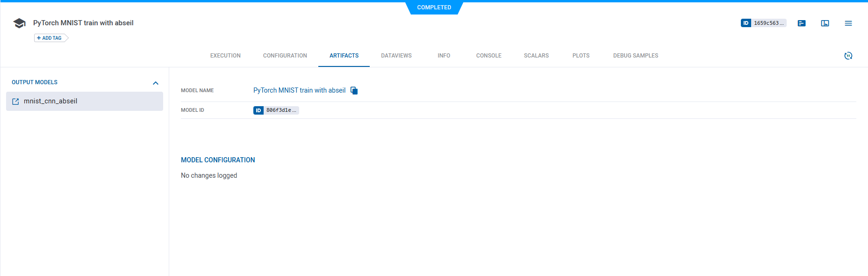Click the auto-refresh icon at right
Screen dimensions: 868x276
[848, 56]
